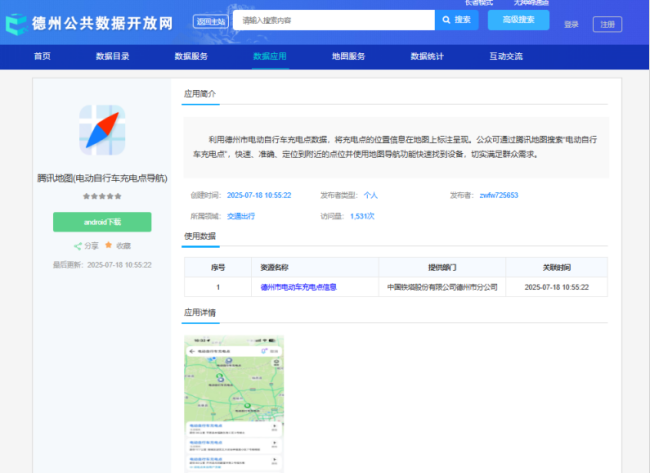
Task: Click the 注册 register button
Action: pos(606,24)
